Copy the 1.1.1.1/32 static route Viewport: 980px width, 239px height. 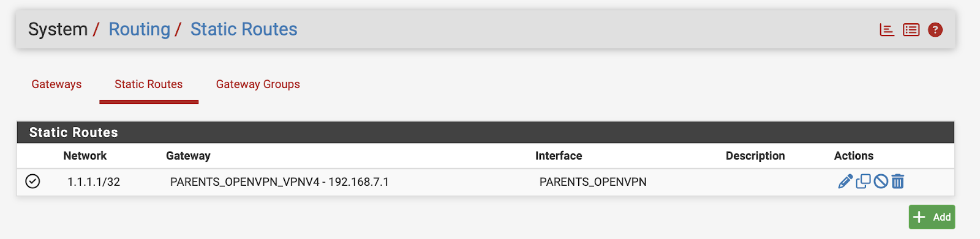(x=863, y=182)
